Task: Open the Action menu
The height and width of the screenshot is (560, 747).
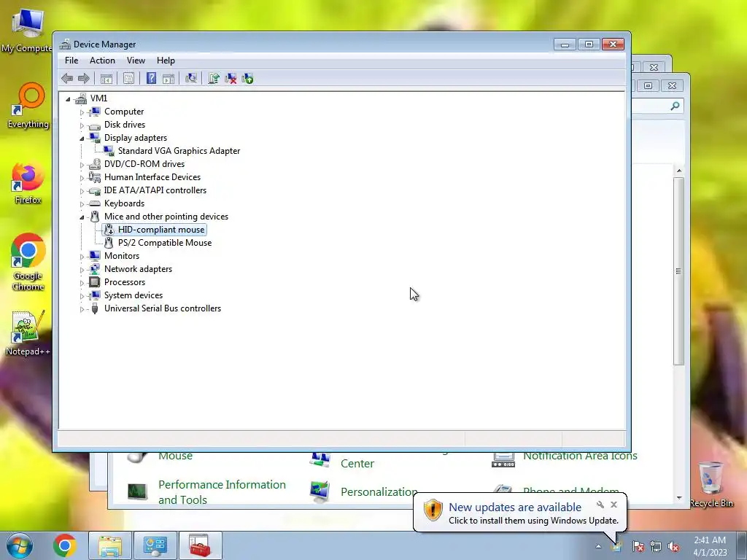Action: click(x=102, y=61)
